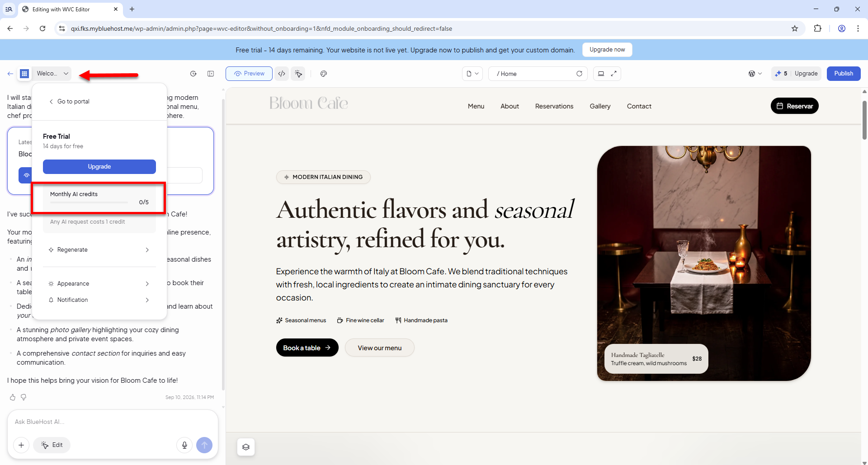Screen dimensions: 868x465
Task: Open the WordPress logo menu
Action: pos(755,74)
